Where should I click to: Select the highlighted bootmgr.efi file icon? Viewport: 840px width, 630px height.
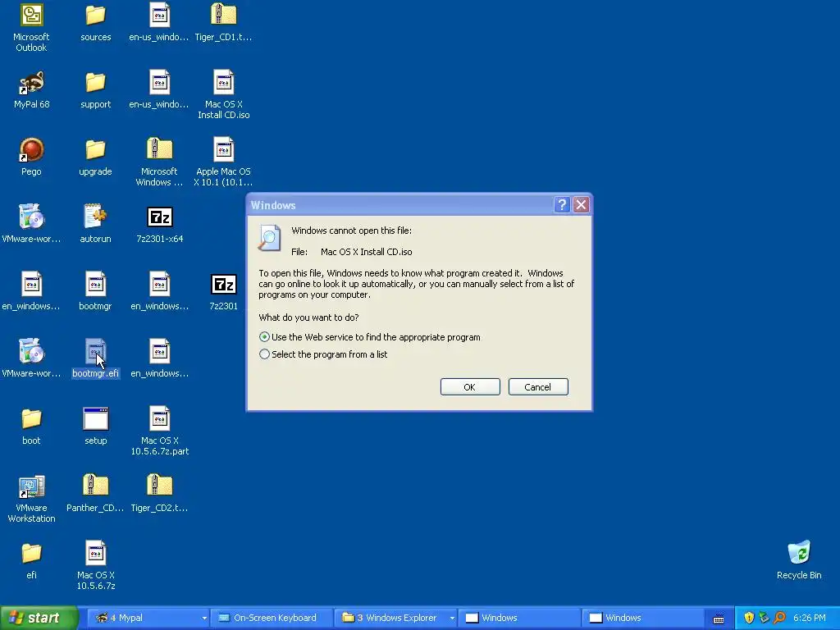(x=95, y=351)
